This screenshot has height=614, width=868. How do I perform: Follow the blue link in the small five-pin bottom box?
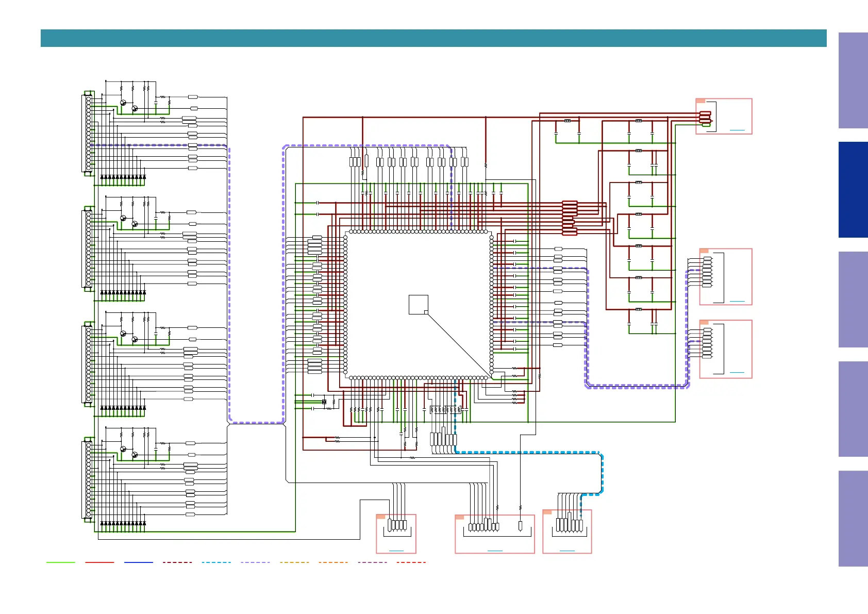point(396,551)
